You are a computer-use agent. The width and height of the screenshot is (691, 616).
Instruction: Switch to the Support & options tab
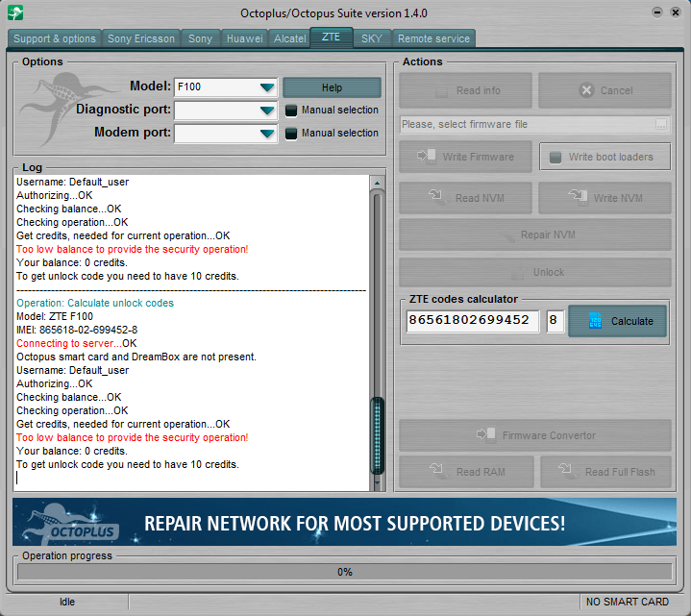tap(55, 38)
